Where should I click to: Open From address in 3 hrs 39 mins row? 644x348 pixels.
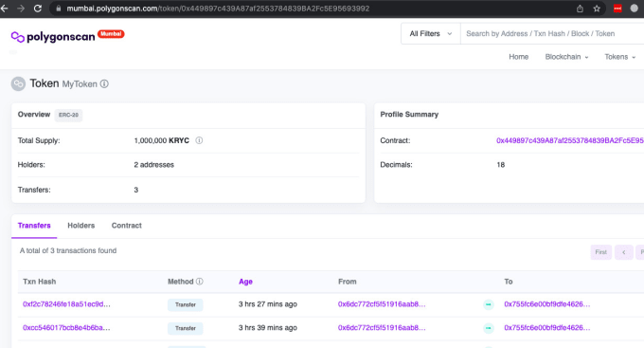point(382,327)
